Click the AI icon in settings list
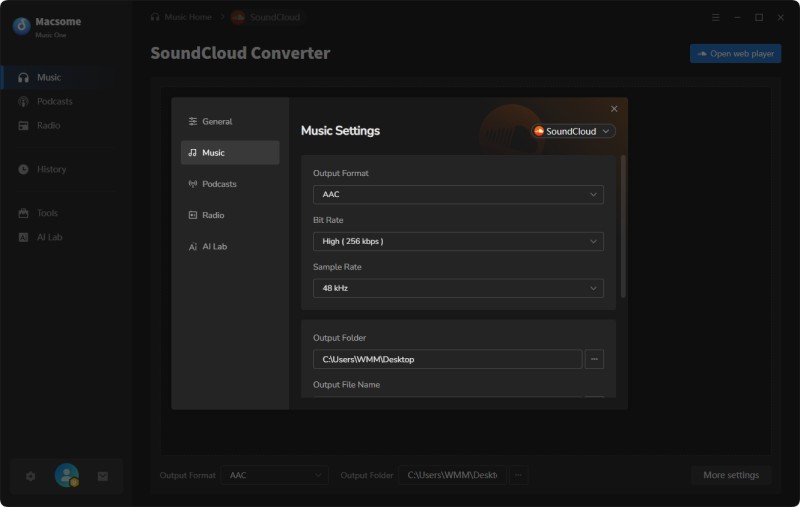 click(x=192, y=247)
